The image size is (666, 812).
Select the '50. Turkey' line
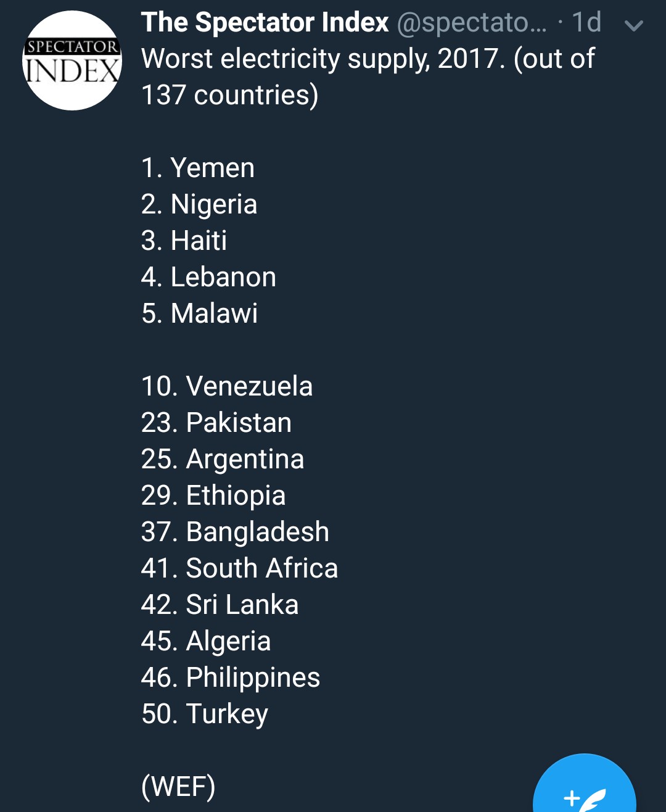click(205, 714)
